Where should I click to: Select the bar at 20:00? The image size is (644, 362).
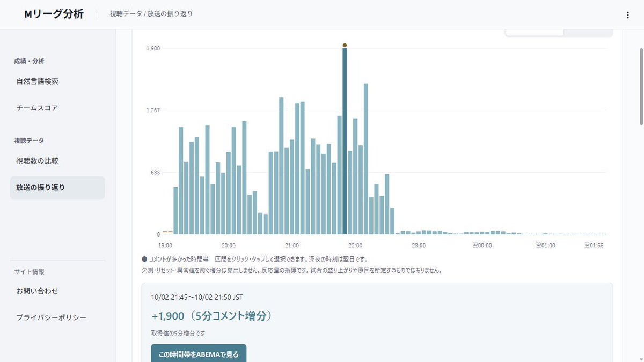[229, 193]
